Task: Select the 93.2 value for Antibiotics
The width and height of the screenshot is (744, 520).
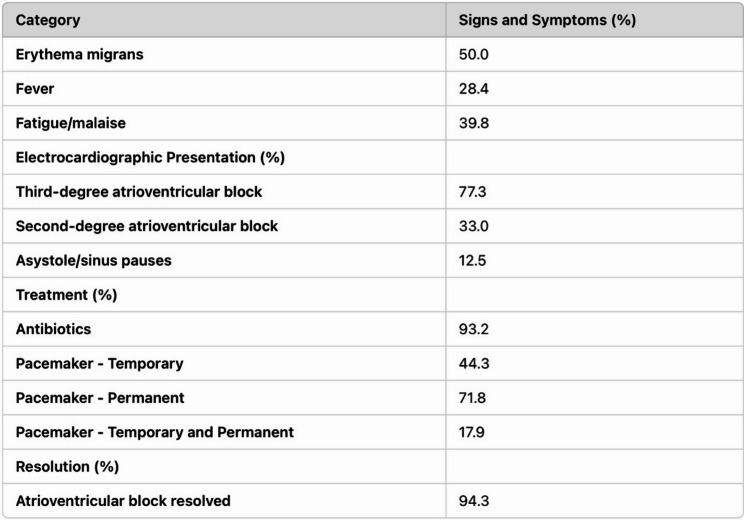Action: click(474, 329)
